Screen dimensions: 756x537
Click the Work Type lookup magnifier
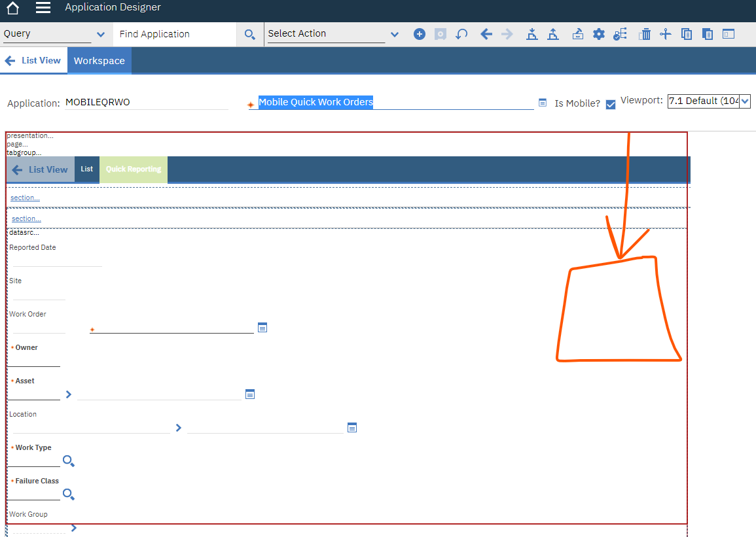(69, 461)
